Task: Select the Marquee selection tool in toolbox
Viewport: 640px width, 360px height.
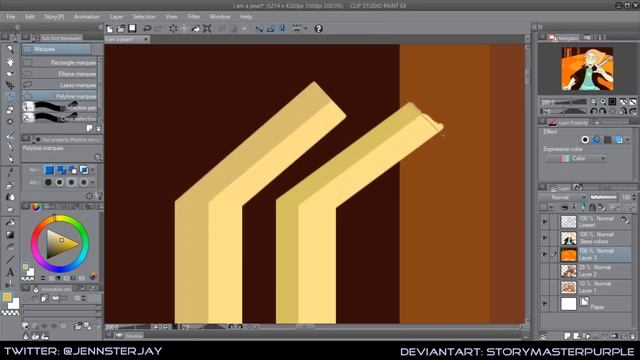Action: coord(10,97)
